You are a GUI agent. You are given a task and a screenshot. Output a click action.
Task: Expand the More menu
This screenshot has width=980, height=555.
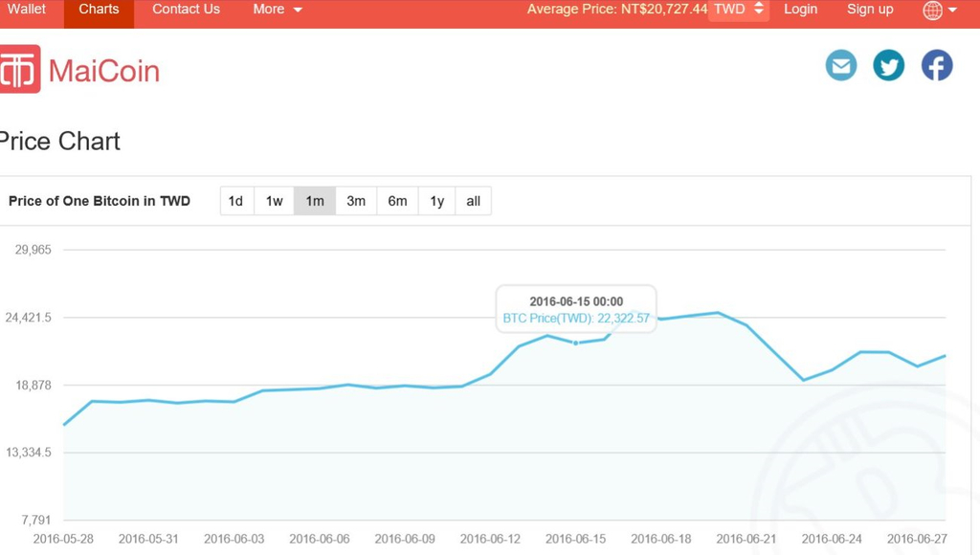(x=278, y=10)
